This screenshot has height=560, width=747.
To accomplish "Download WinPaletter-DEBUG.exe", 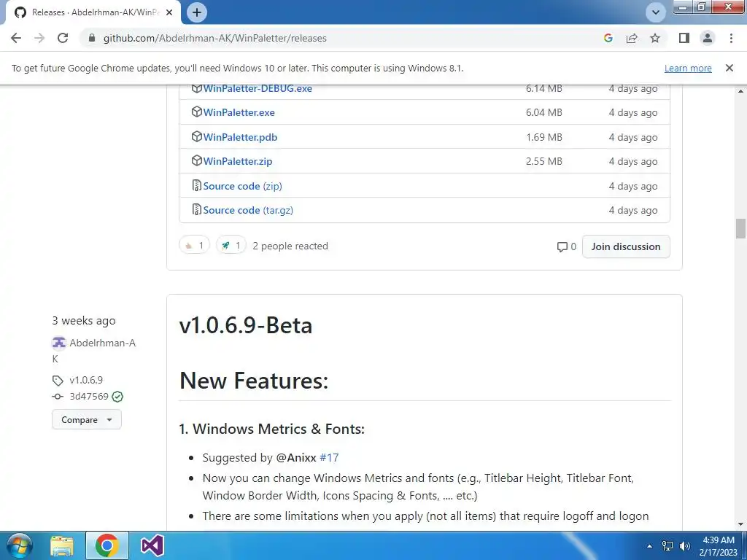I will click(x=258, y=88).
